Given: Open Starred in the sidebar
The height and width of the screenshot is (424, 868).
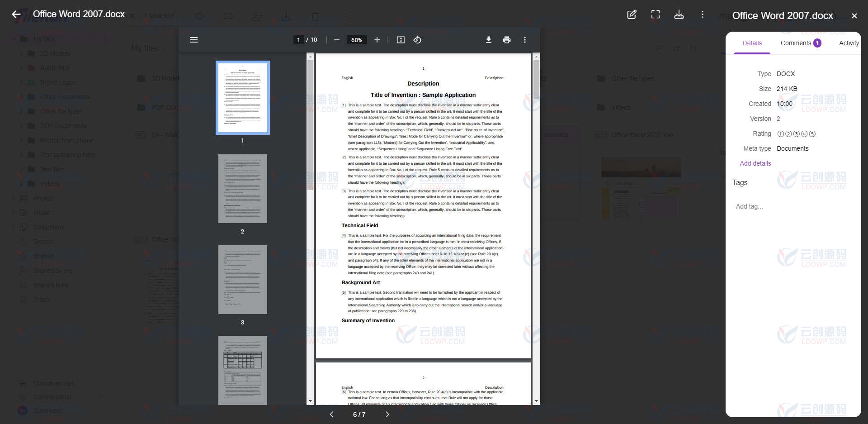Looking at the screenshot, I should pos(43,256).
